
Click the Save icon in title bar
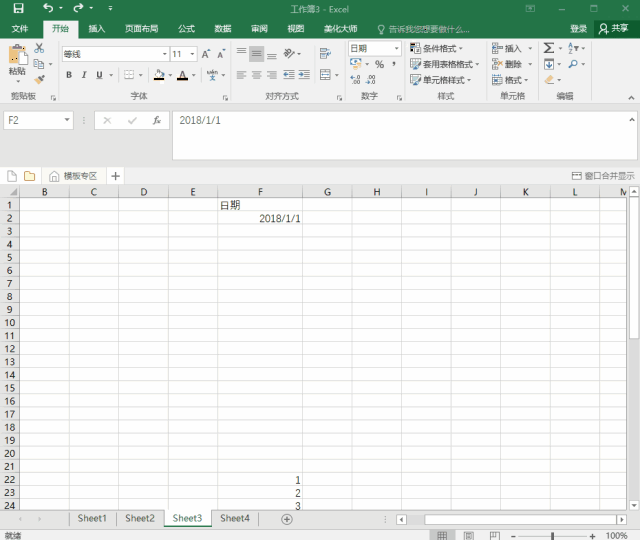[18, 8]
